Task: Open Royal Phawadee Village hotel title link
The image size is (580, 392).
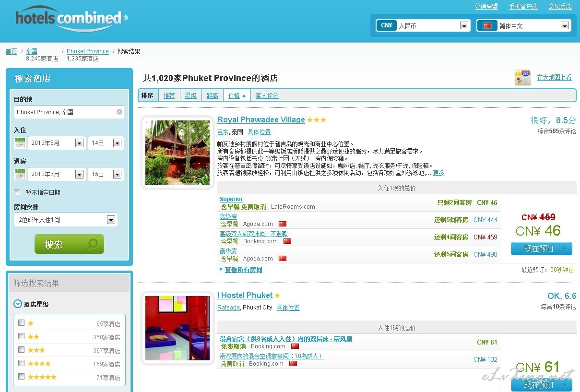Action: 261,120
